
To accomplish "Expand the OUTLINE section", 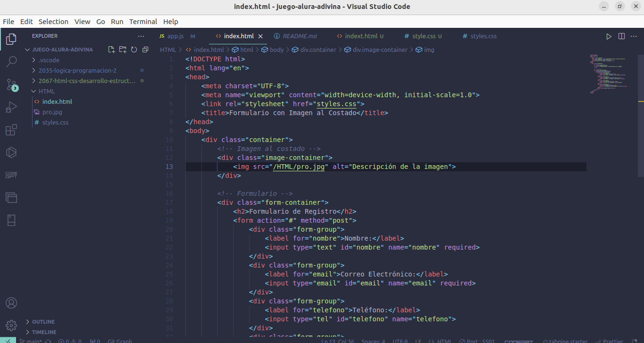I will click(43, 322).
